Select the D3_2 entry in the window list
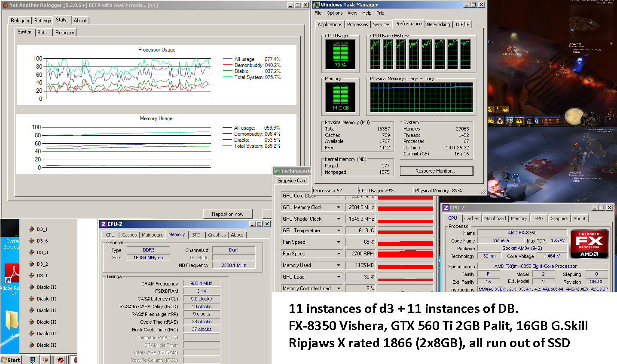The height and width of the screenshot is (364, 617). (x=42, y=264)
